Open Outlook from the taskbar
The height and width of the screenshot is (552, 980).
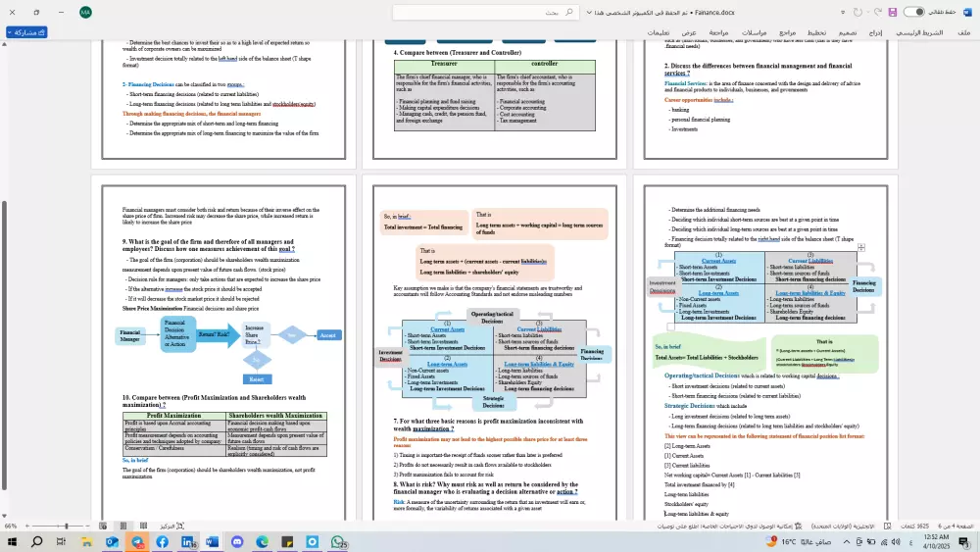pos(112,541)
